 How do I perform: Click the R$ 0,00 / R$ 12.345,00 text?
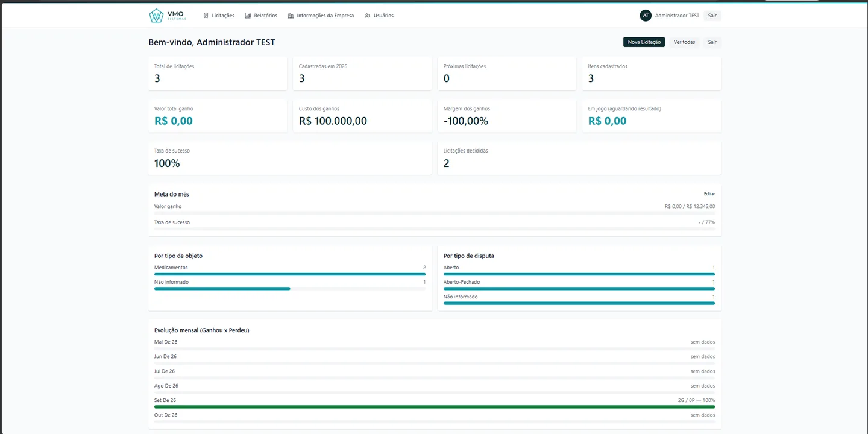690,206
